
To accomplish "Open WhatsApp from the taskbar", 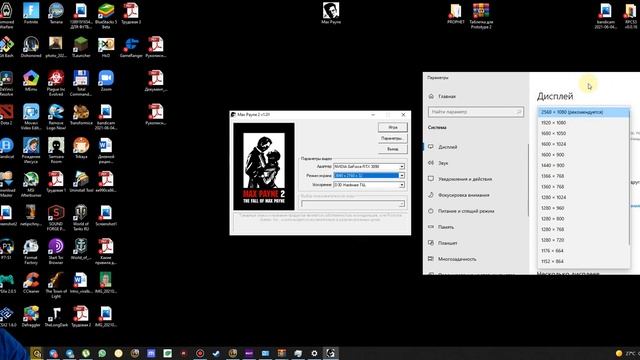I will coord(102,353).
